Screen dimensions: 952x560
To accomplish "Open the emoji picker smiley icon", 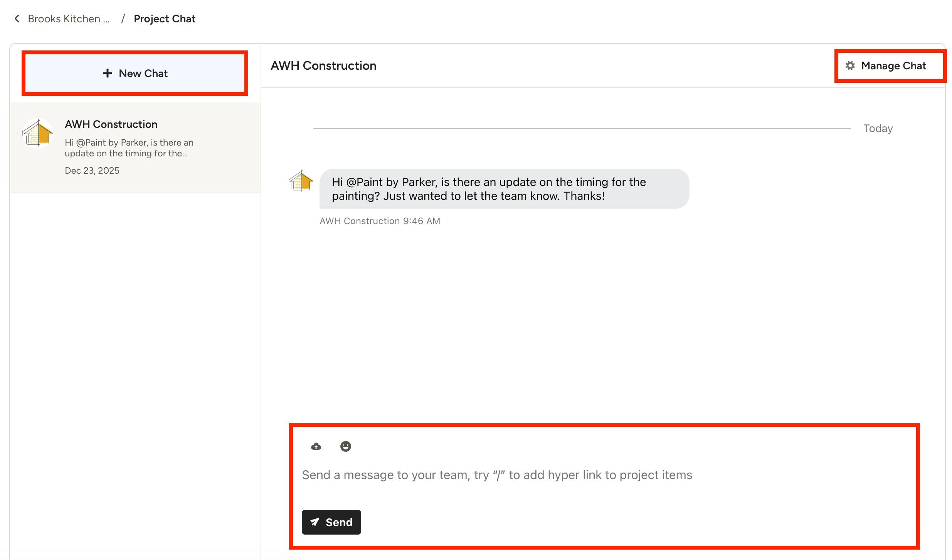I will tap(345, 446).
